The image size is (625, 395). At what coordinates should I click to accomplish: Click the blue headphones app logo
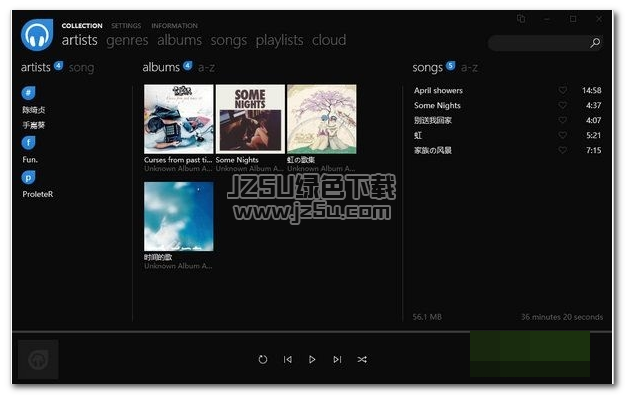point(37,35)
